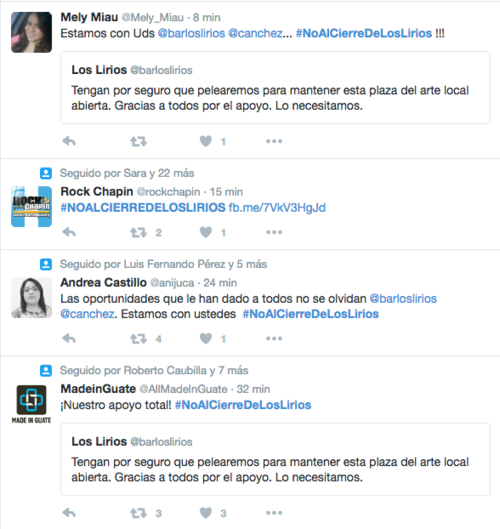Open more options on Andrea Castillo's tweet

(274, 338)
